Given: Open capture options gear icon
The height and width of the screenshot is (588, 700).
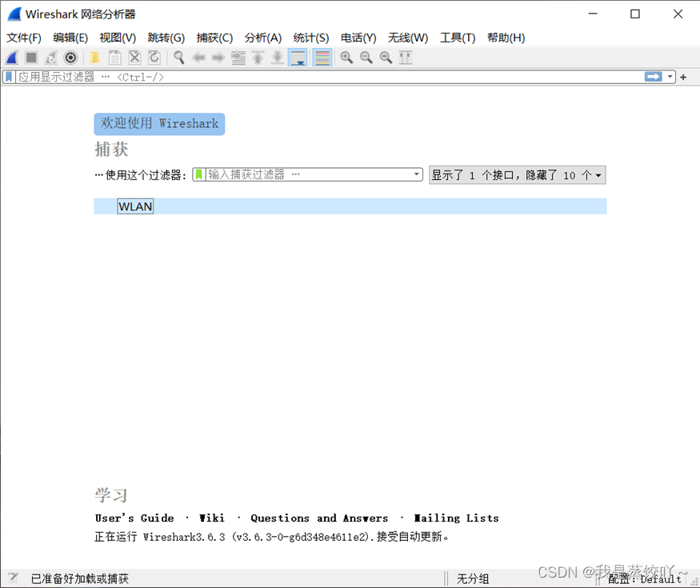Looking at the screenshot, I should click(70, 58).
